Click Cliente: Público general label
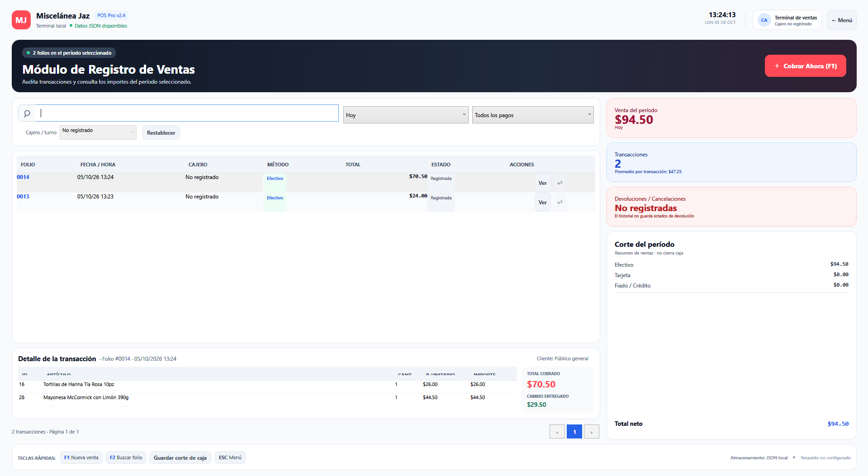Image resolution: width=868 pixels, height=476 pixels. [562, 358]
